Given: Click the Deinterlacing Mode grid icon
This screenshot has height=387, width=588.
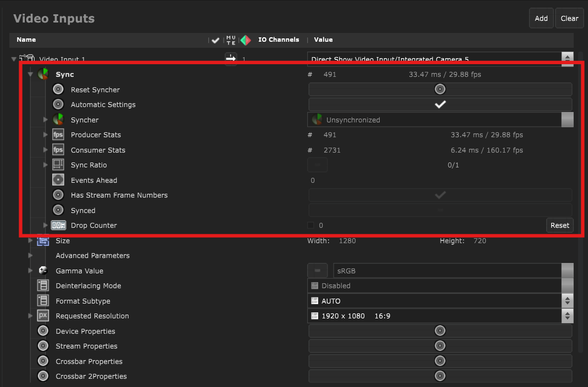Looking at the screenshot, I should pos(42,285).
